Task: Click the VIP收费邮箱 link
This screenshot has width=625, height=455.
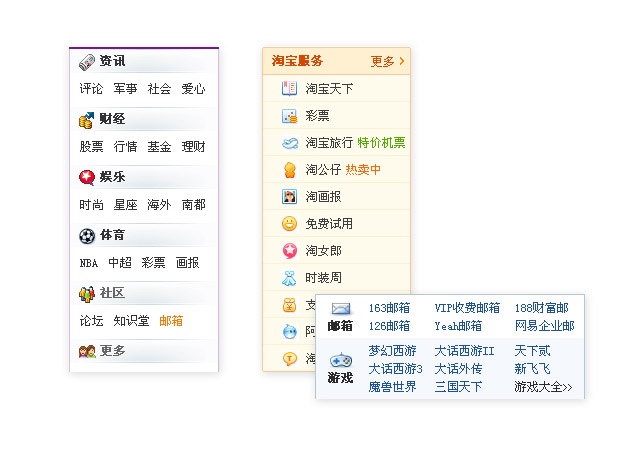Action: (x=467, y=308)
